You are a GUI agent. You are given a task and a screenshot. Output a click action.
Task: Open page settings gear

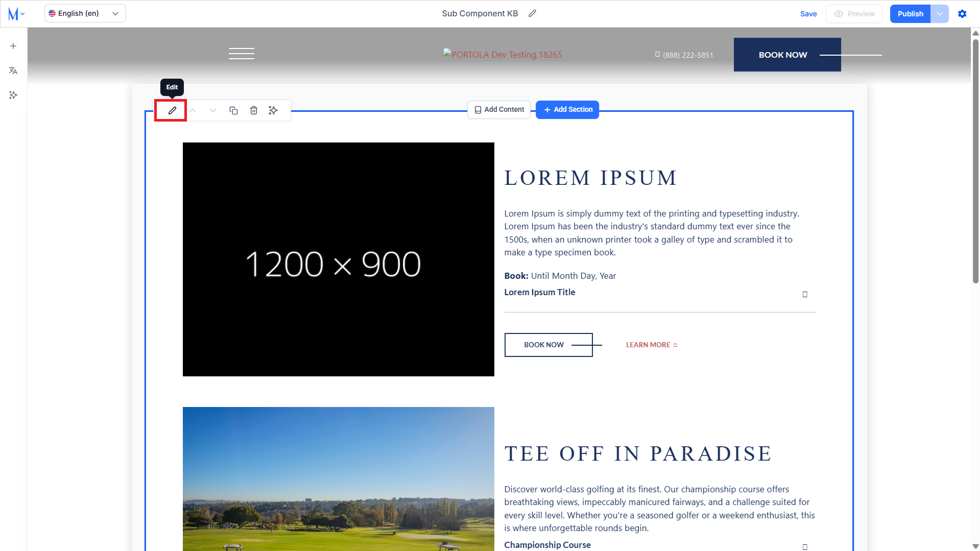pos(962,14)
